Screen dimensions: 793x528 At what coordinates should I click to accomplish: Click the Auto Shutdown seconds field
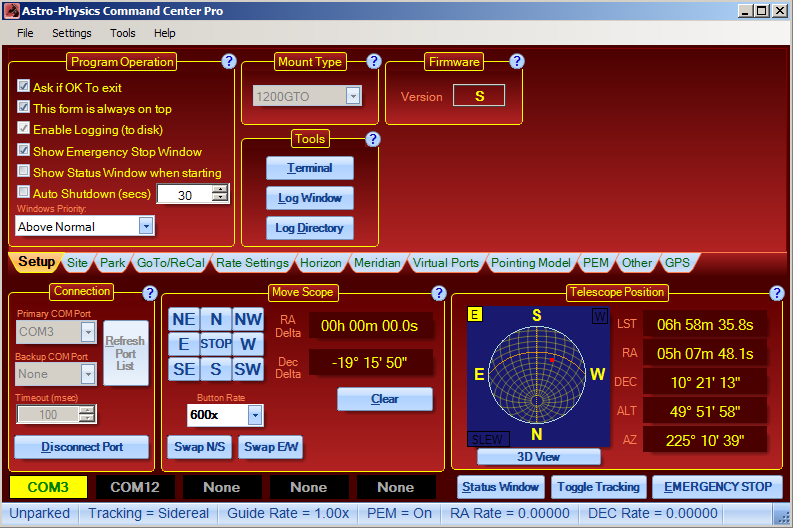pos(185,194)
